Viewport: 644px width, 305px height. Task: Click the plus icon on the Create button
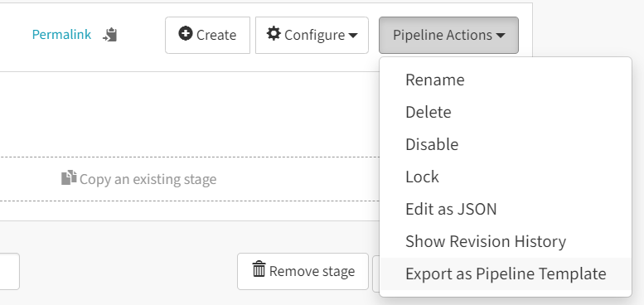185,34
